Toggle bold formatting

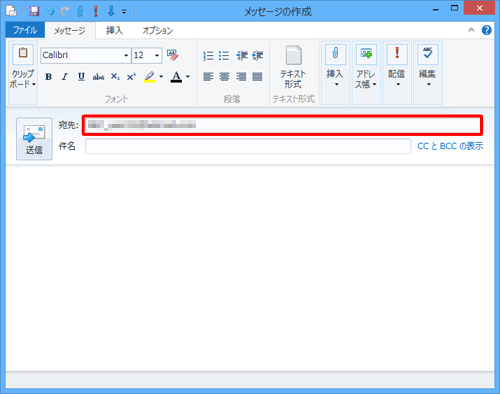point(48,77)
